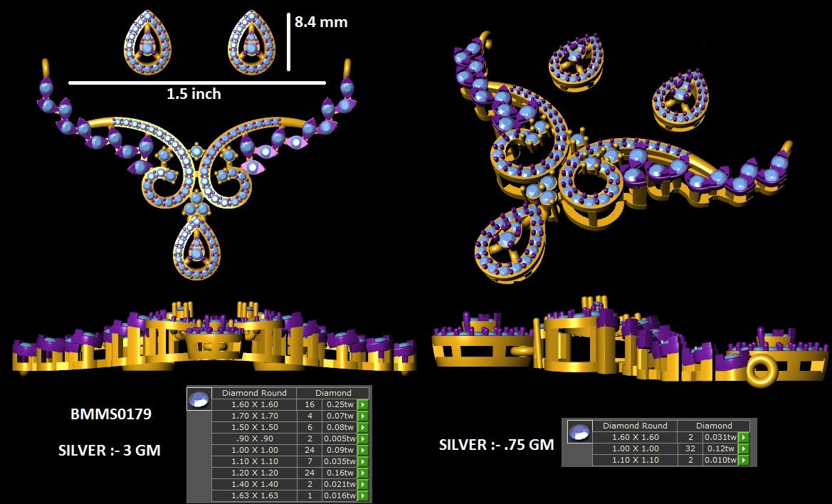Viewport: 832px width, 504px height.
Task: Select the 1.20 X 1.20 row
Action: point(254,473)
